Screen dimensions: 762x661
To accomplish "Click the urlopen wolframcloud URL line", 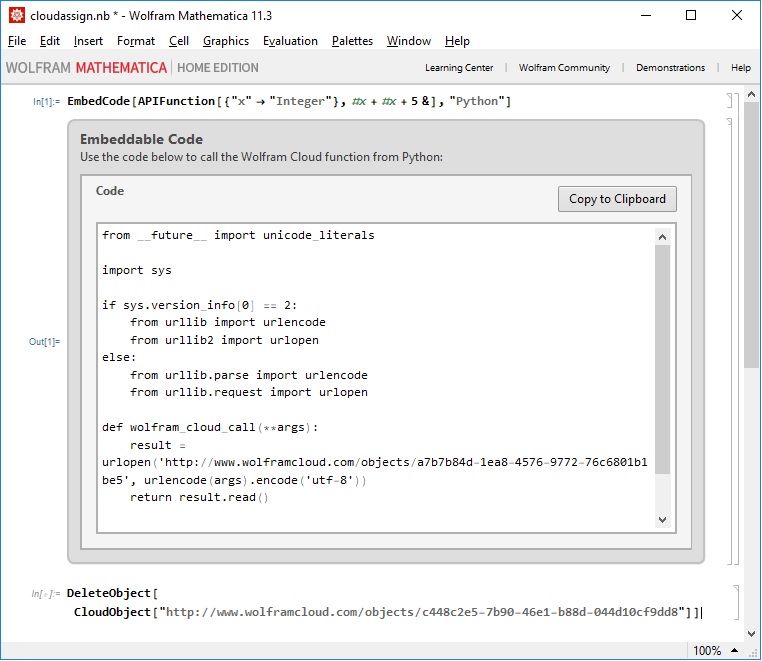I will 374,462.
